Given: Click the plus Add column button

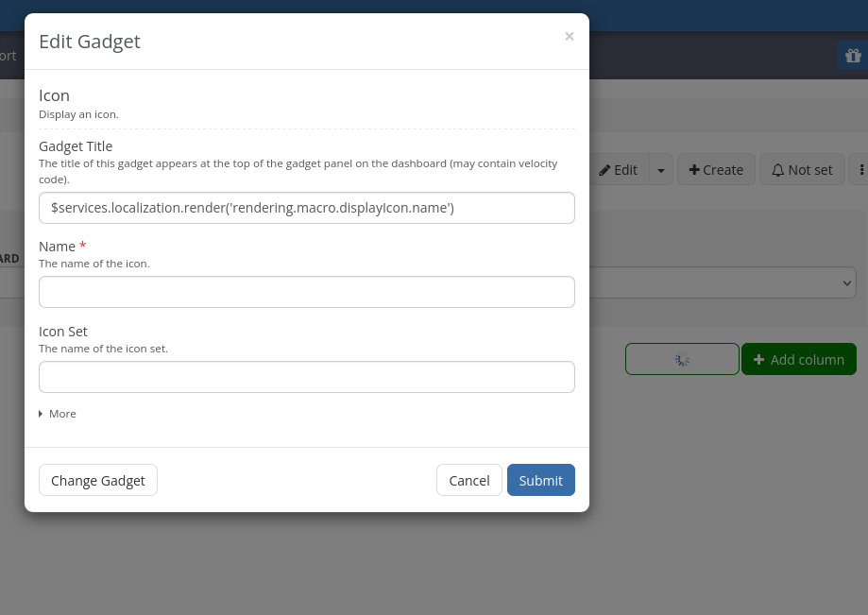Looking at the screenshot, I should click(x=798, y=359).
